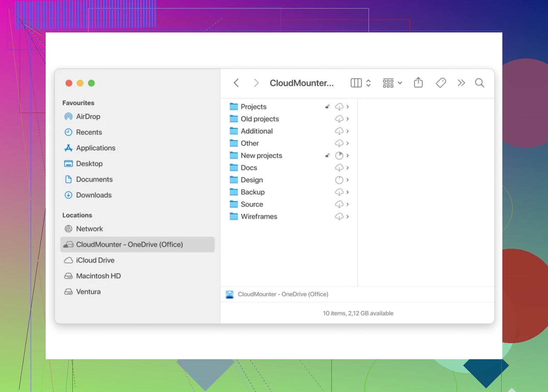Click download progress icon for New projects
The width and height of the screenshot is (548, 392).
(339, 155)
